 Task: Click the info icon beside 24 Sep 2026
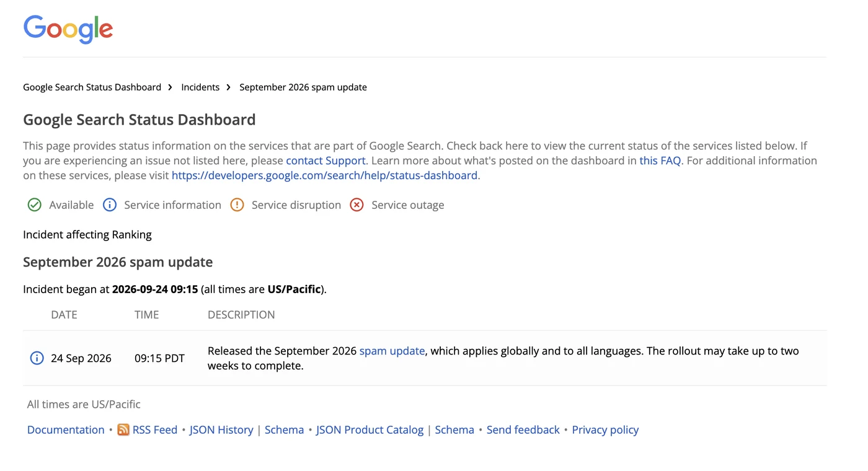pyautogui.click(x=37, y=358)
